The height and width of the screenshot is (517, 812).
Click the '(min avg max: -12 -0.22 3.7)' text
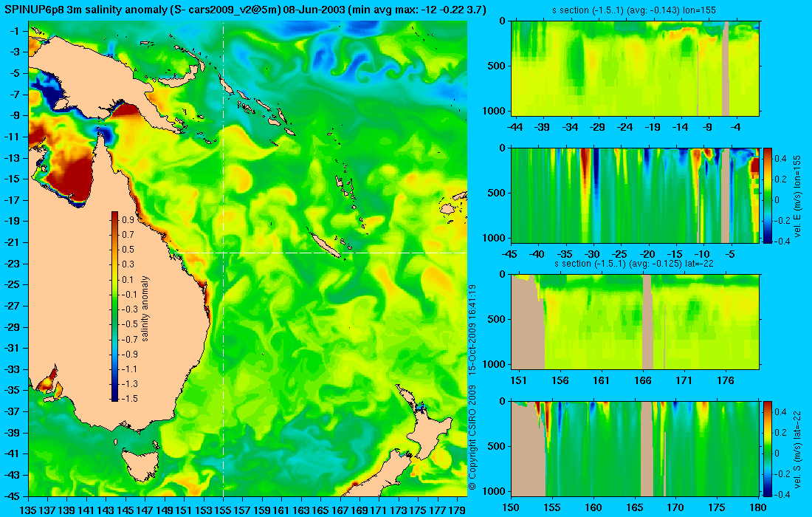(417, 10)
